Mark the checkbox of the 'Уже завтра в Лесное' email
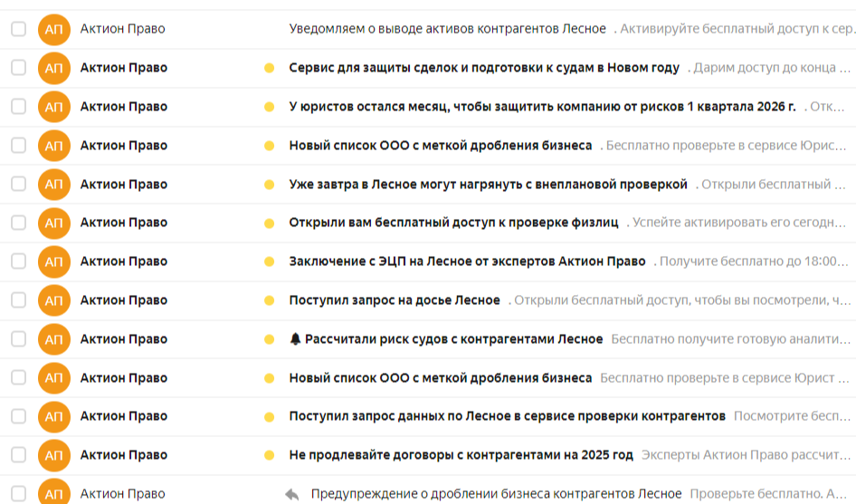Screen dimensions: 856x504 point(19,184)
